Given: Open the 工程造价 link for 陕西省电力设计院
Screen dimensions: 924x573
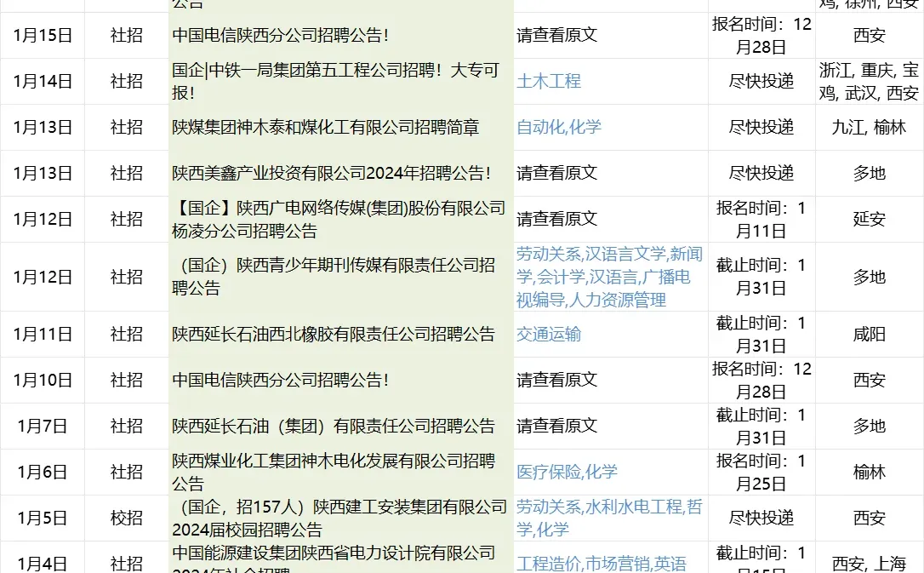Looking at the screenshot, I should pyautogui.click(x=549, y=562).
